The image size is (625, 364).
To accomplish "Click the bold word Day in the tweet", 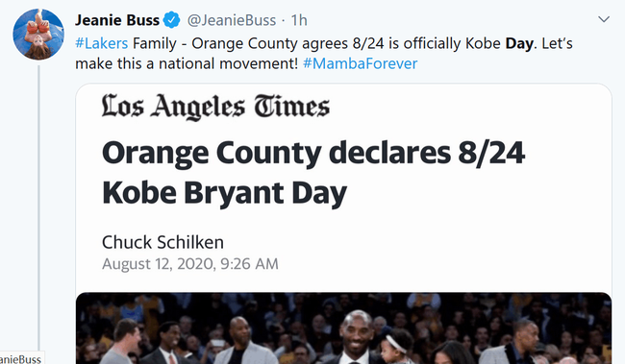I will coord(519,43).
